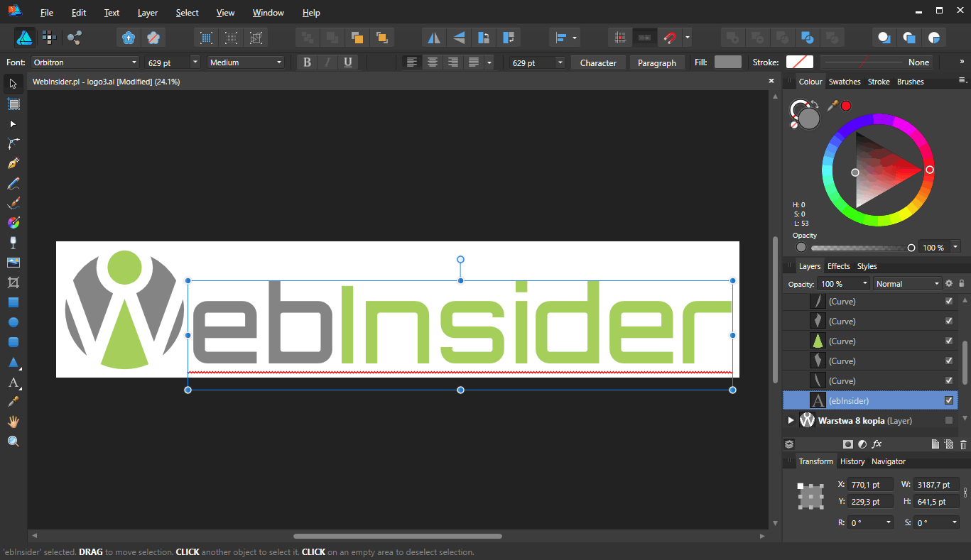This screenshot has width=971, height=560.
Task: Hide the green Curve layer via its checkbox
Action: tap(948, 341)
